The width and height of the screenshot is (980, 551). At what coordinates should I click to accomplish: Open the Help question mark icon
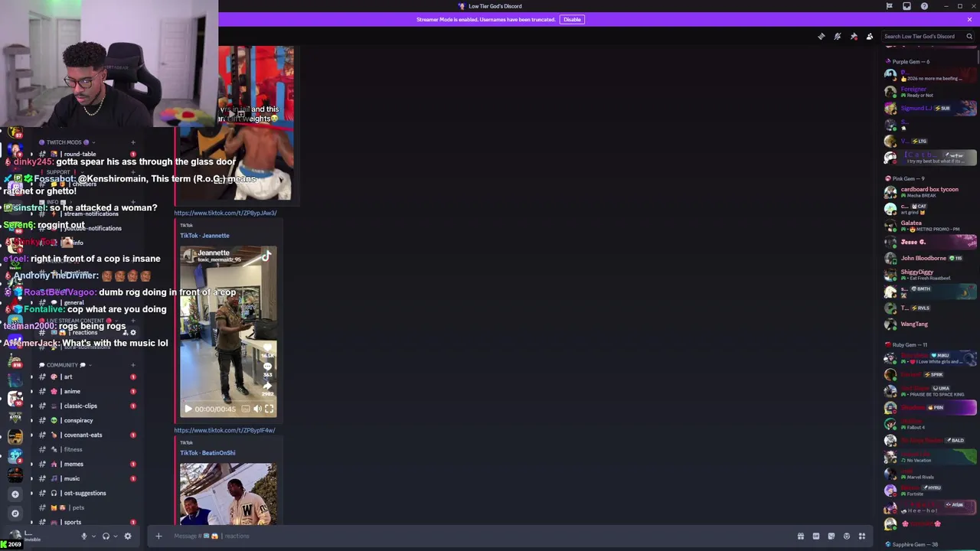(x=924, y=6)
